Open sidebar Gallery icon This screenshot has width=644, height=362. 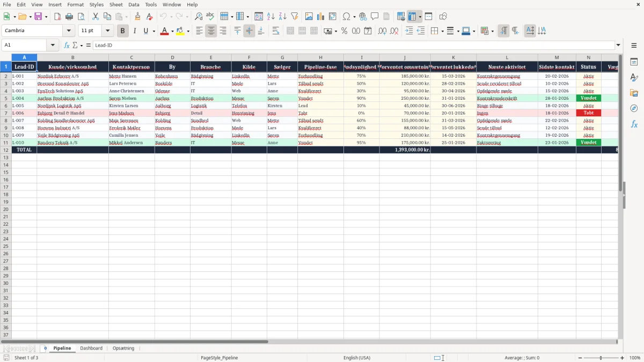(634, 93)
